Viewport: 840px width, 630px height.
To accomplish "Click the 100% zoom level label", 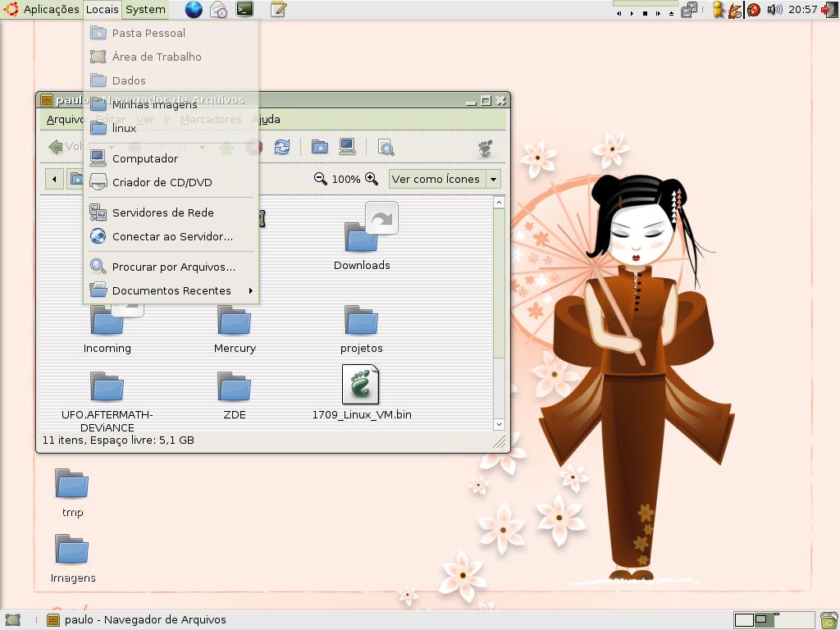I will coord(346,180).
